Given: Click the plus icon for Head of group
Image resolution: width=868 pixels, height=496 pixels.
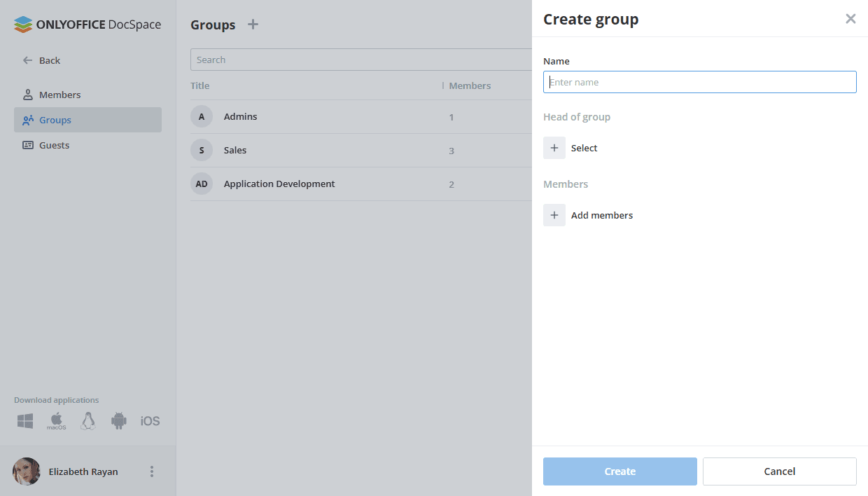Looking at the screenshot, I should pyautogui.click(x=554, y=148).
